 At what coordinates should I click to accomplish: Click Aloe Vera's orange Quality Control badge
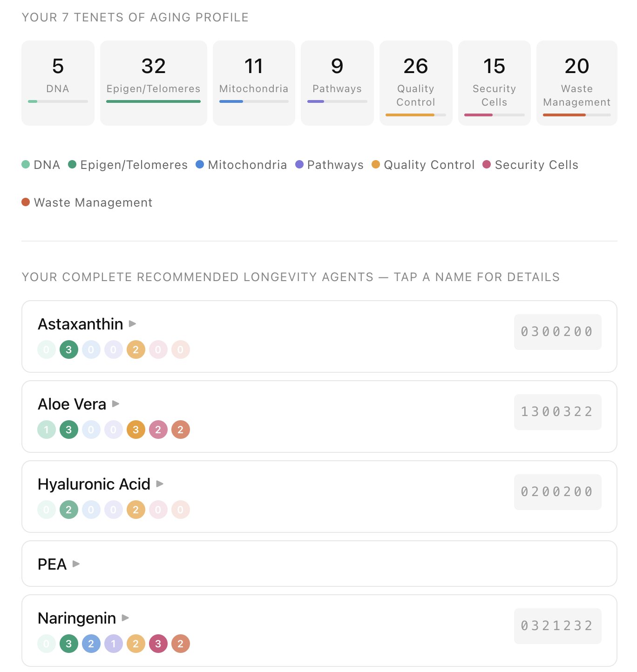pos(136,430)
